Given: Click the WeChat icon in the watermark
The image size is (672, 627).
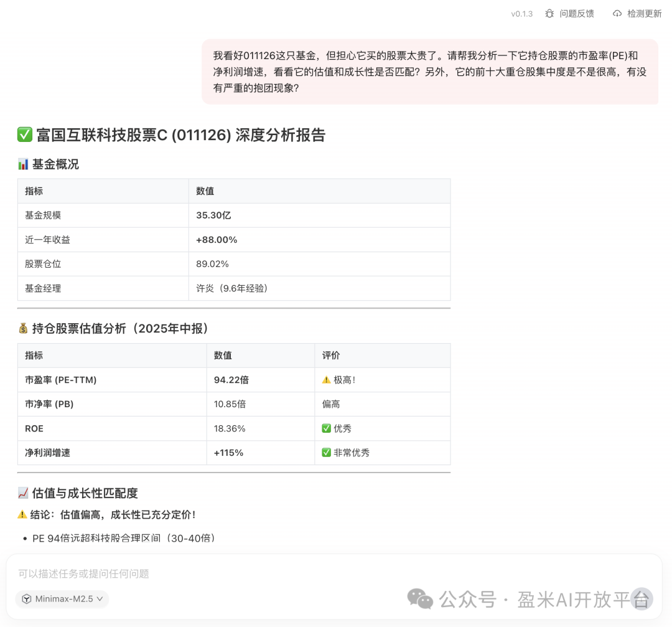Looking at the screenshot, I should [421, 599].
